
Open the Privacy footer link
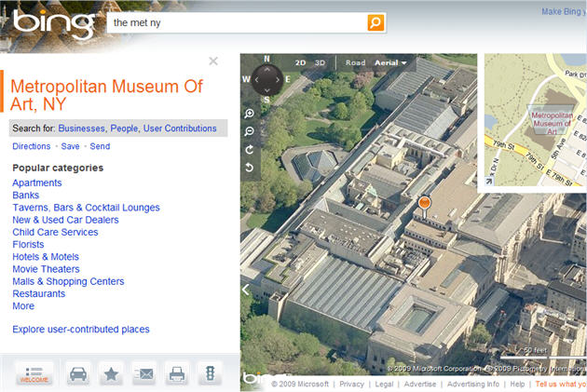(x=351, y=385)
